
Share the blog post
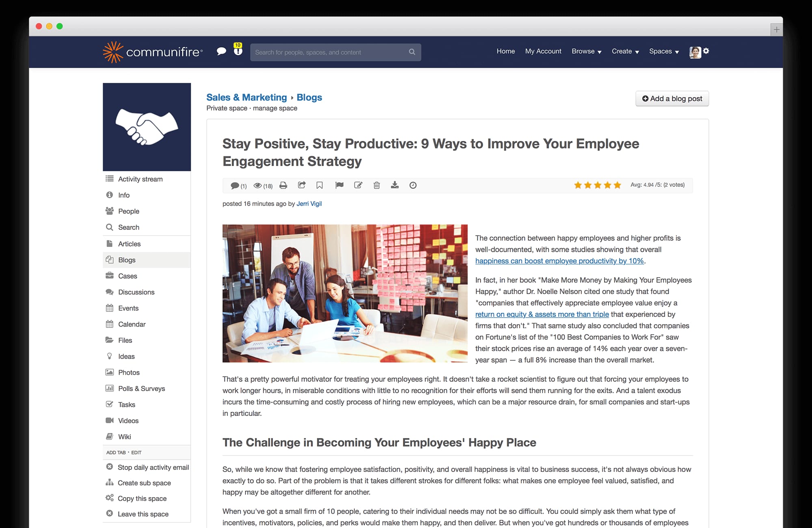click(302, 185)
